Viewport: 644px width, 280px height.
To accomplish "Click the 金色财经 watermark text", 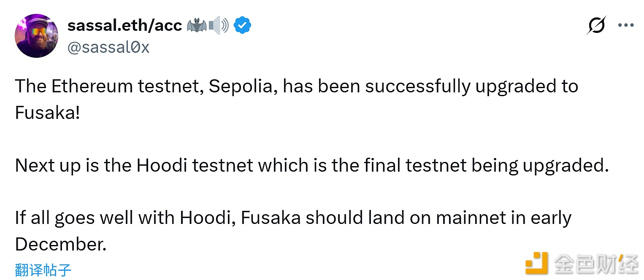I will [596, 264].
